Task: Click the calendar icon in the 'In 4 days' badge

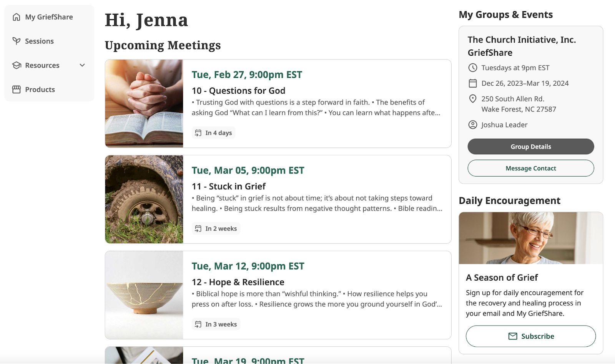Action: (198, 133)
